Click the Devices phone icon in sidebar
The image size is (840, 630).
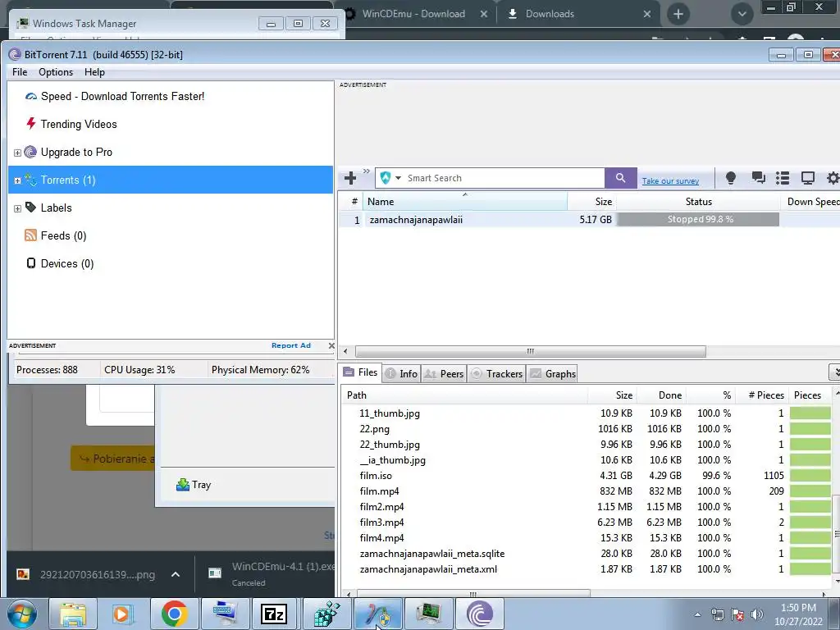coord(31,263)
